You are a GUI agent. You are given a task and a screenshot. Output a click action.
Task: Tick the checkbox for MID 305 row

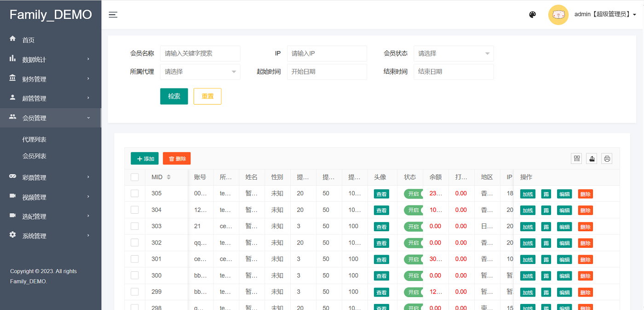[135, 193]
